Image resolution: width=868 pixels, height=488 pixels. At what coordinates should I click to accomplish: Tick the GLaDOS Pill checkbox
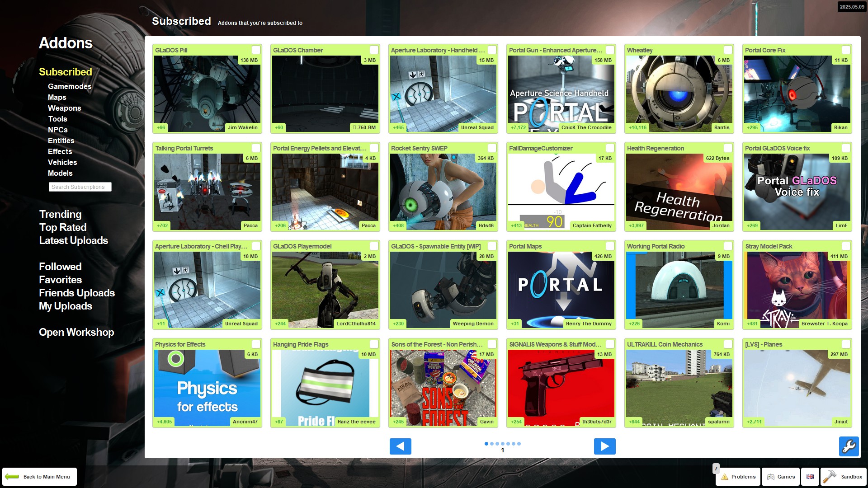(x=256, y=50)
